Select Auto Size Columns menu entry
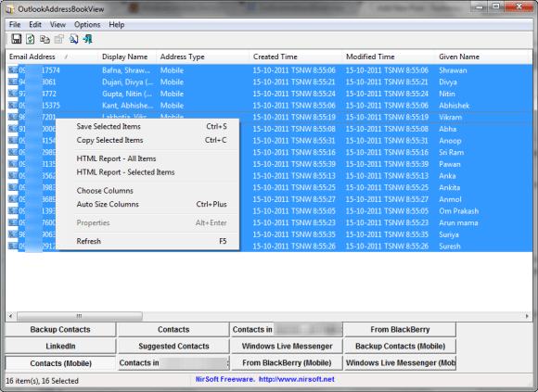 (x=147, y=204)
